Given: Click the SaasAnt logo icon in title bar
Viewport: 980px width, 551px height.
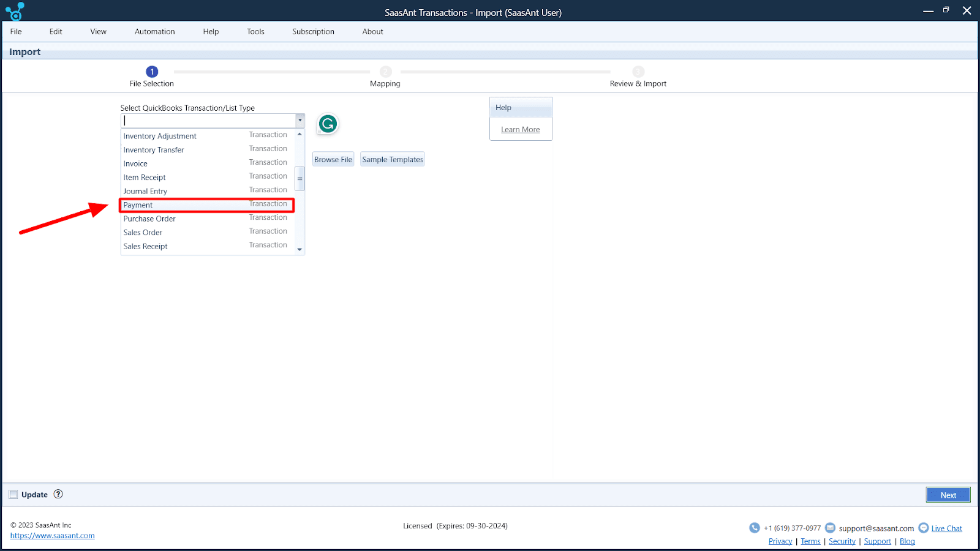Looking at the screenshot, I should click(15, 11).
